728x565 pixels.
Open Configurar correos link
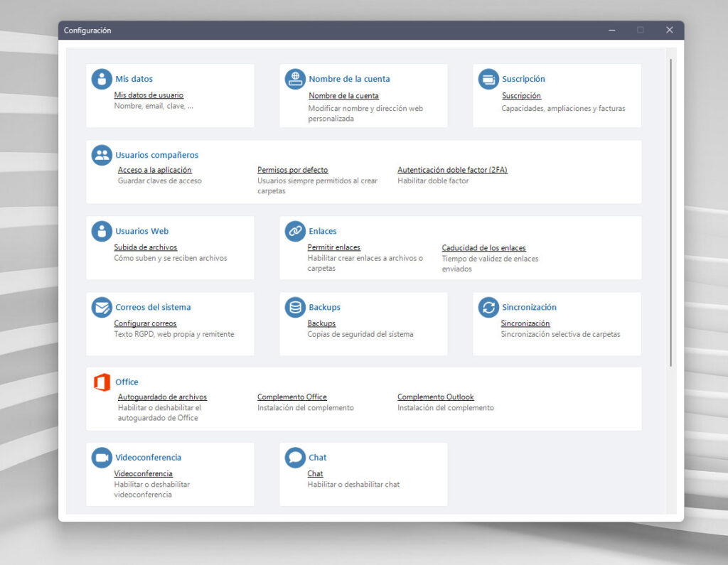[x=145, y=323]
